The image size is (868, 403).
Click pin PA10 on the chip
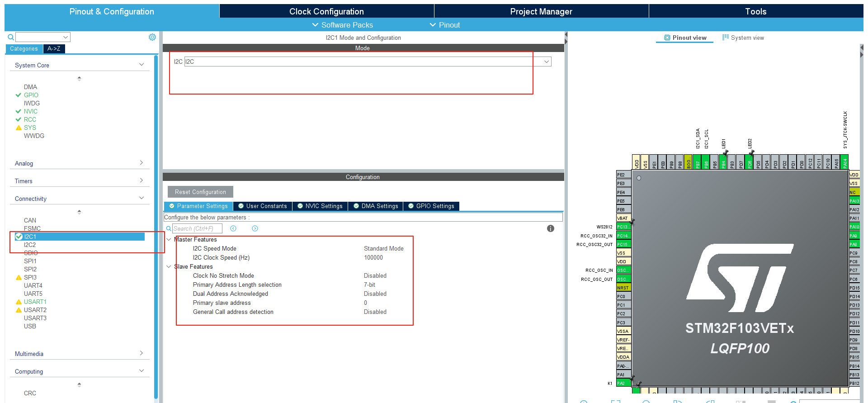(854, 227)
